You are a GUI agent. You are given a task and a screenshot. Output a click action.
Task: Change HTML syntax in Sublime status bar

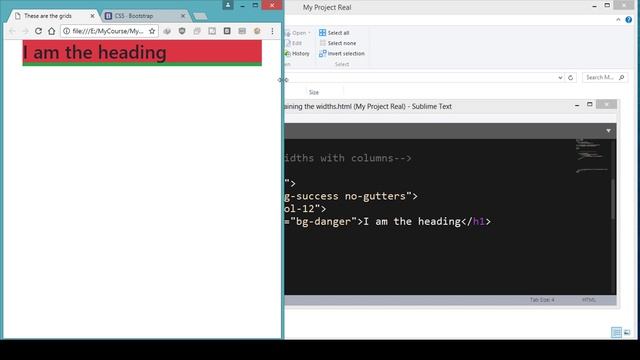(589, 300)
